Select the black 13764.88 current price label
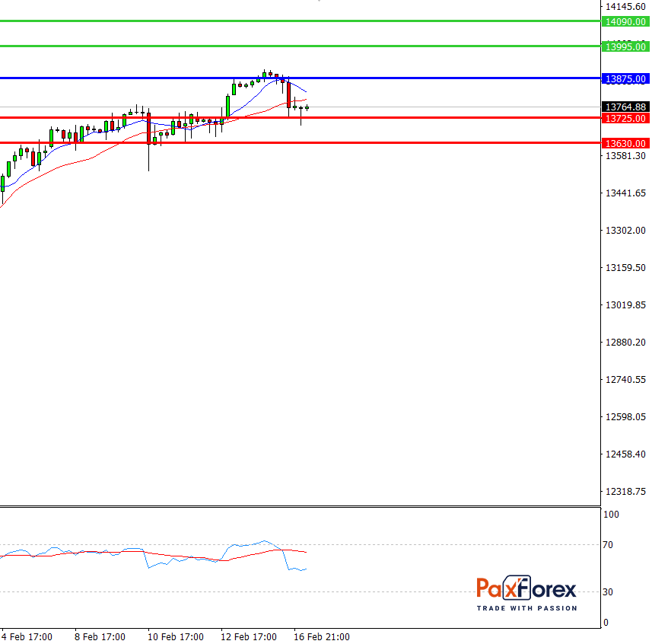This screenshot has height=644, width=652. 624,107
